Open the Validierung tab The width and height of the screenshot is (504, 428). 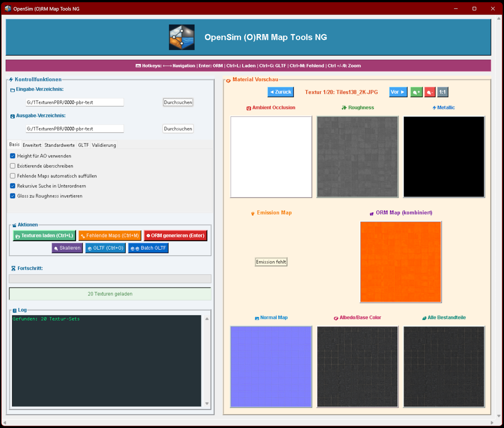click(x=104, y=145)
